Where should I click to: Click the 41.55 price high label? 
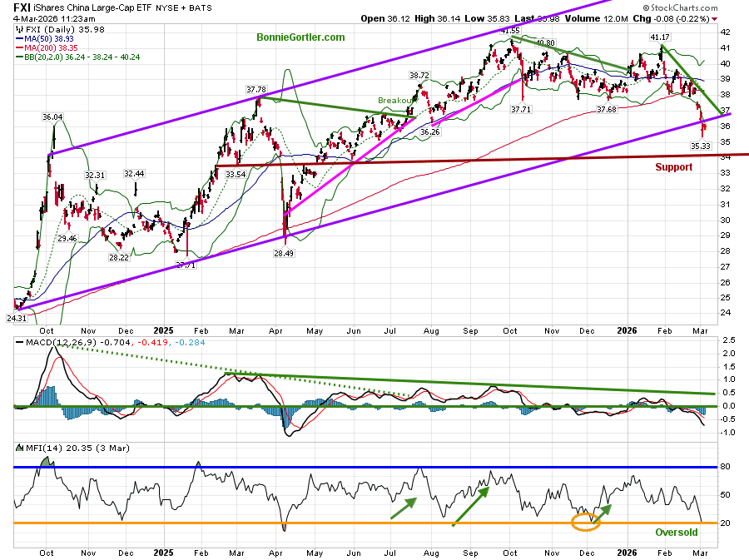[509, 31]
